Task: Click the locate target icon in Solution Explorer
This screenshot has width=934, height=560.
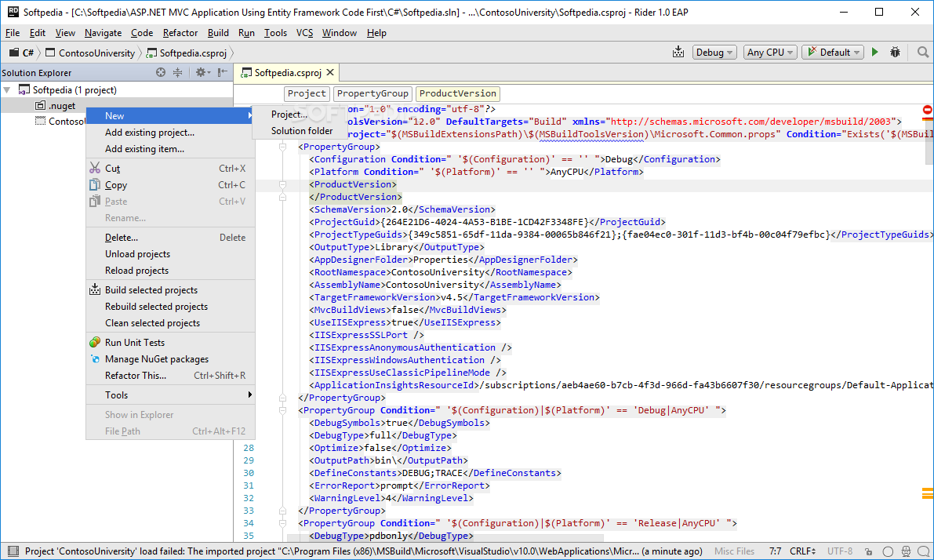Action: (161, 72)
